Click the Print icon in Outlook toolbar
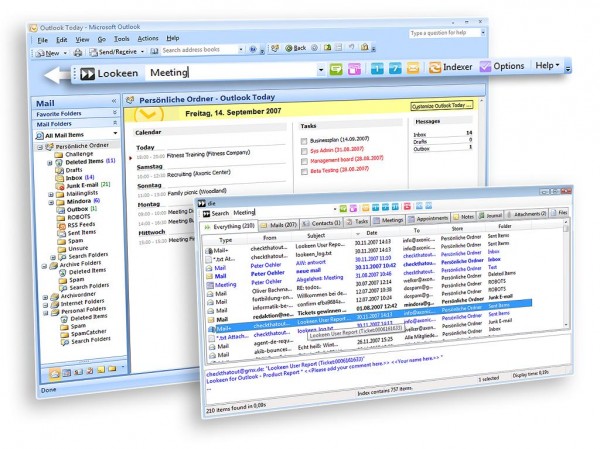The height and width of the screenshot is (449, 600). pos(78,53)
